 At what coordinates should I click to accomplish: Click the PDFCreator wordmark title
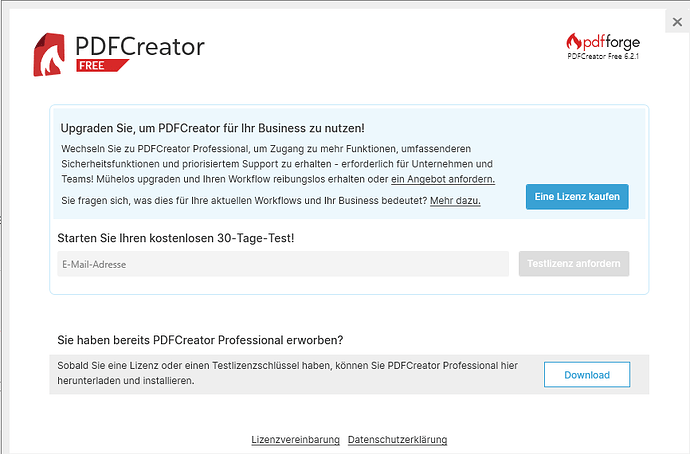[x=140, y=44]
